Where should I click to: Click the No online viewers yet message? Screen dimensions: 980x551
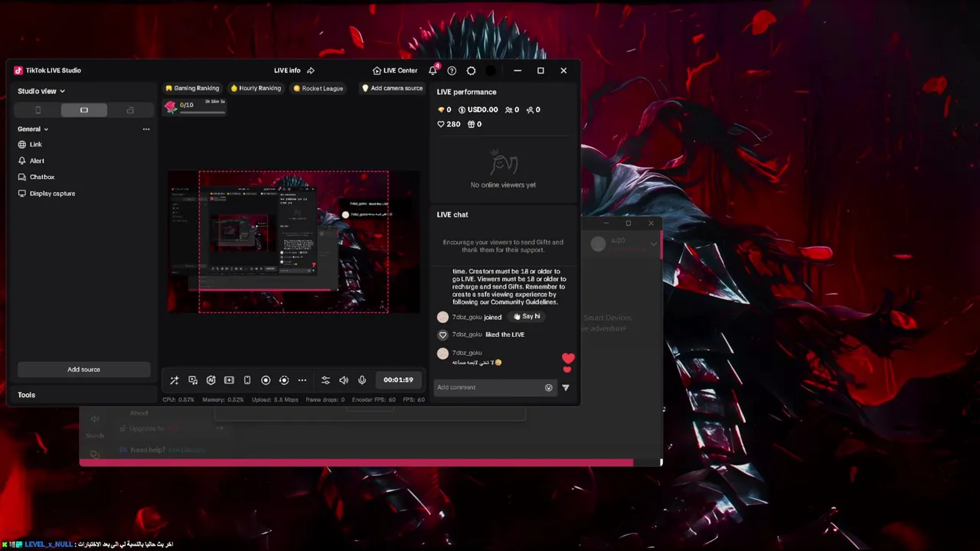(x=503, y=184)
